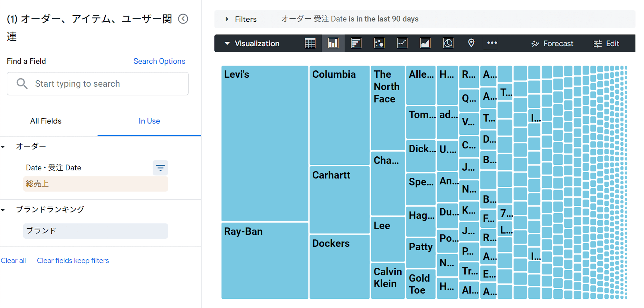Click Clear all link

13,261
